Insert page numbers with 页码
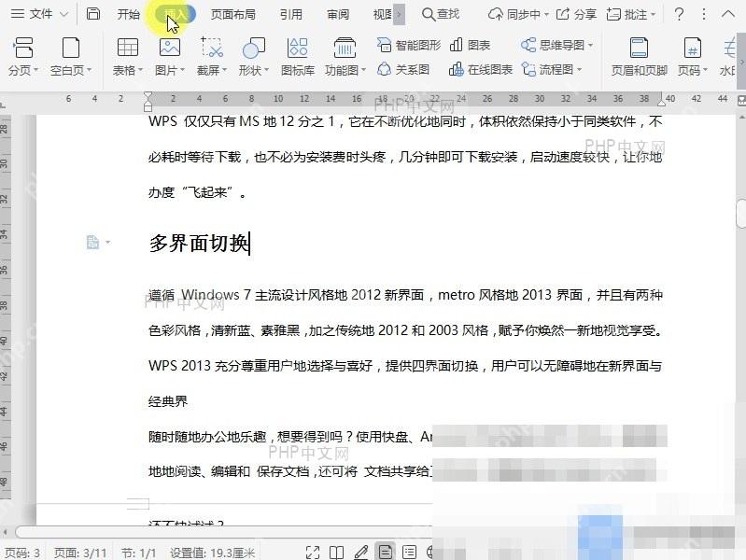Image resolution: width=746 pixels, height=560 pixels. pyautogui.click(x=692, y=57)
